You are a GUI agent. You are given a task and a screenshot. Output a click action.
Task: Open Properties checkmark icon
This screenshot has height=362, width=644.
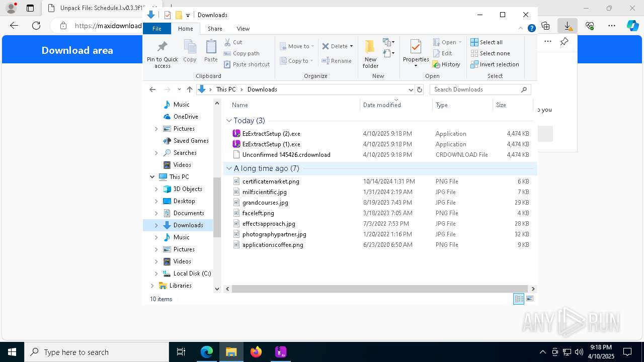(416, 47)
